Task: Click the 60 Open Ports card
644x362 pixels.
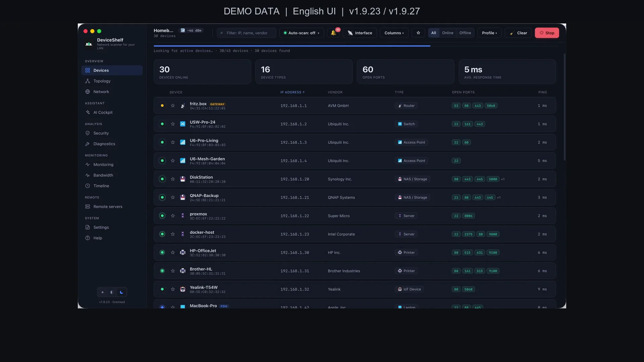Action: [x=406, y=72]
